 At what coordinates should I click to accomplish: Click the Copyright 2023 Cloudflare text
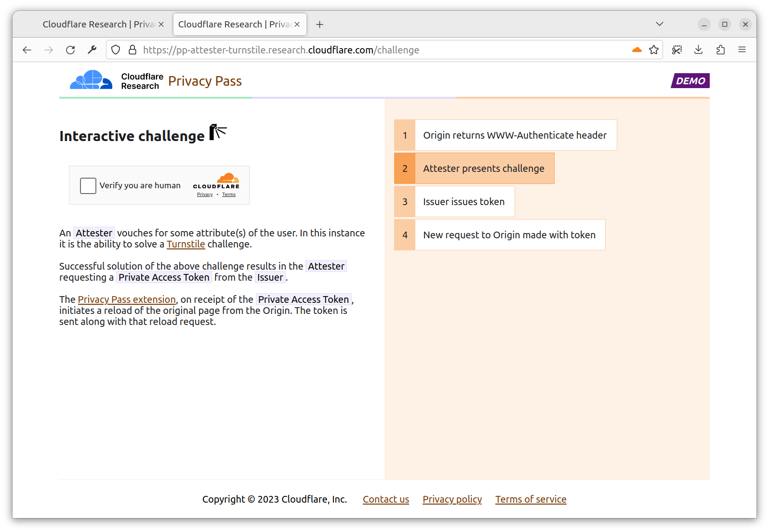tap(275, 499)
